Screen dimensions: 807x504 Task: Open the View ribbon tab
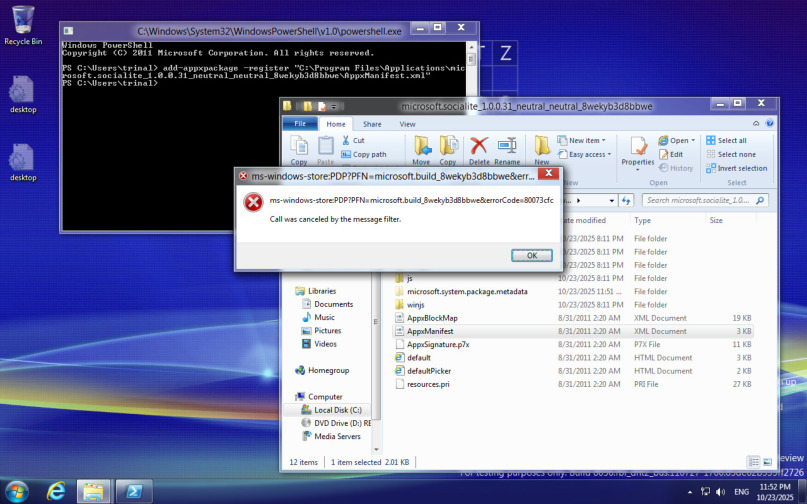[407, 124]
